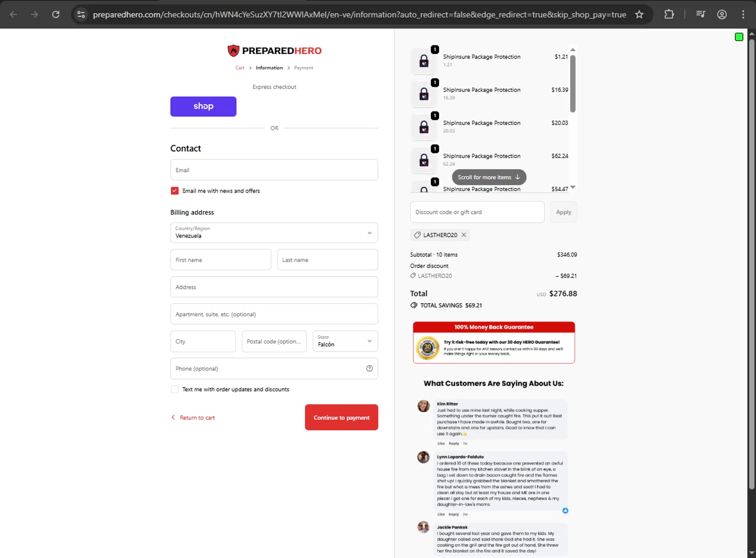
Task: Focus the First name field
Action: pyautogui.click(x=221, y=260)
